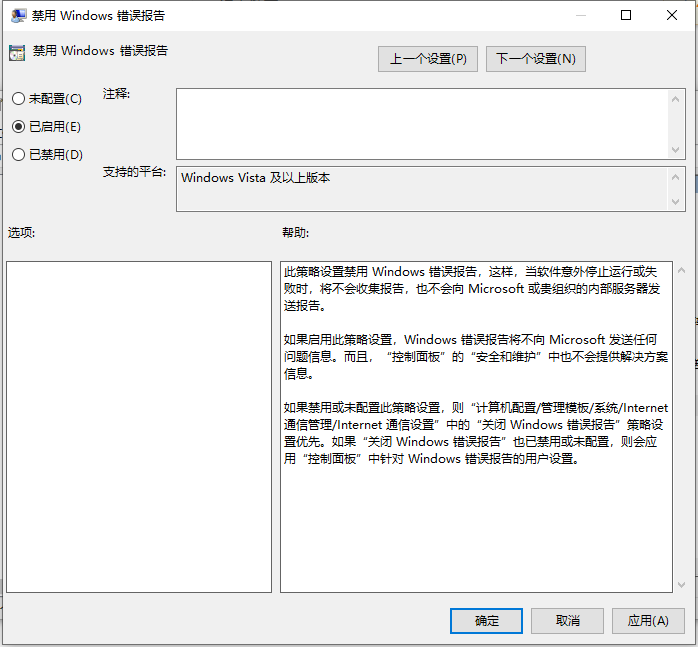
Task: Click down arrow of 支持的平台 scrollbar
Action: pyautogui.click(x=675, y=202)
